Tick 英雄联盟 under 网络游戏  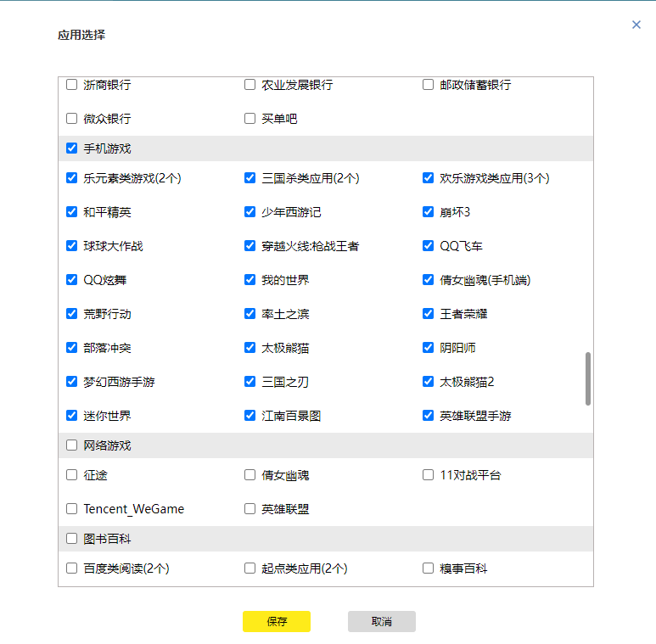point(250,508)
